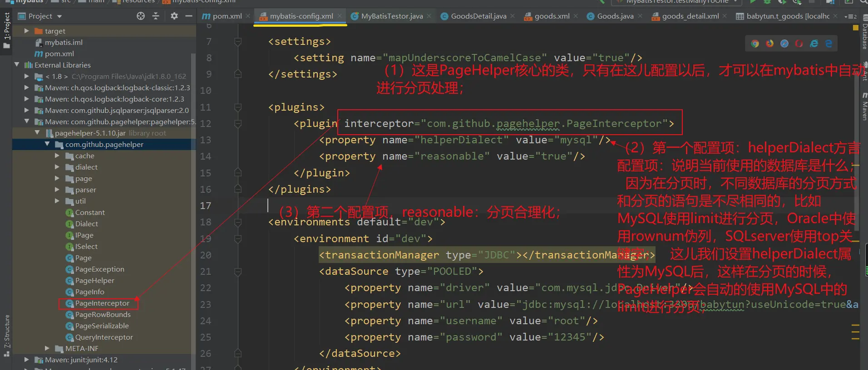Expand the JDK 1.8 library node
This screenshot has width=868, height=370.
tap(26, 76)
